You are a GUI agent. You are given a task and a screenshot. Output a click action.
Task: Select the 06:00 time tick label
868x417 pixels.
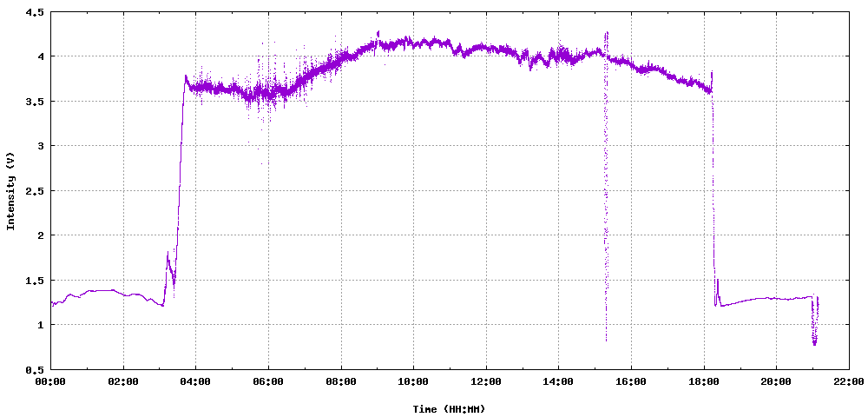pos(268,381)
